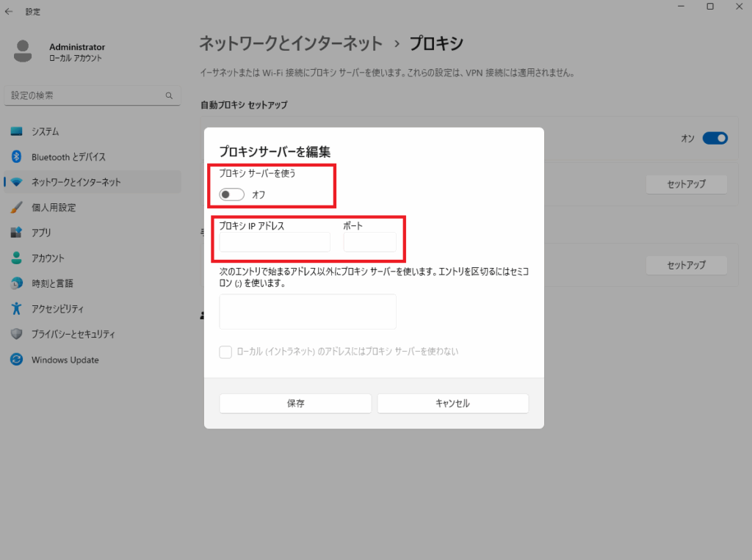752x560 pixels.
Task: Click the back arrow in title bar
Action: [x=9, y=11]
